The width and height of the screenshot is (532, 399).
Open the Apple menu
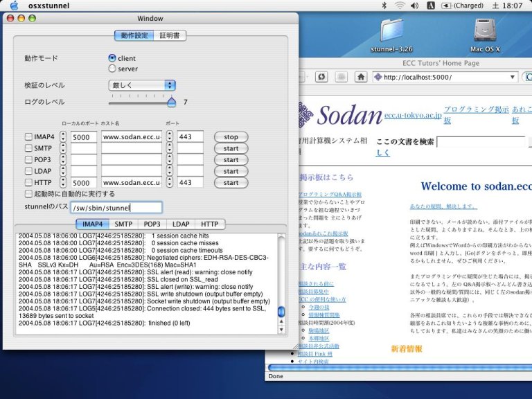pos(14,6)
